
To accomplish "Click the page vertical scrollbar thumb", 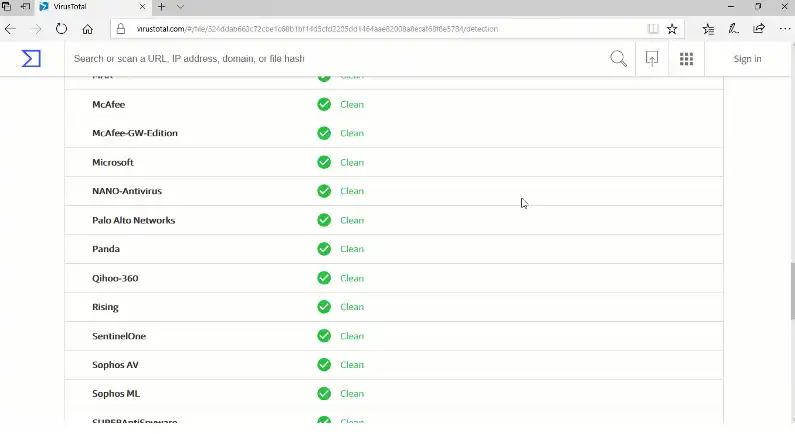I will [x=792, y=291].
